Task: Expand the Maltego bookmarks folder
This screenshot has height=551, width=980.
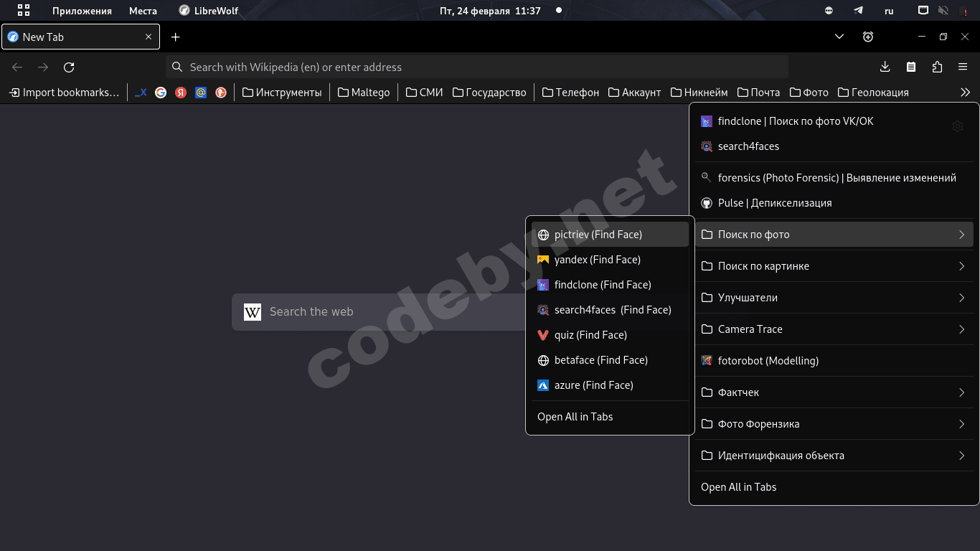Action: tap(364, 92)
